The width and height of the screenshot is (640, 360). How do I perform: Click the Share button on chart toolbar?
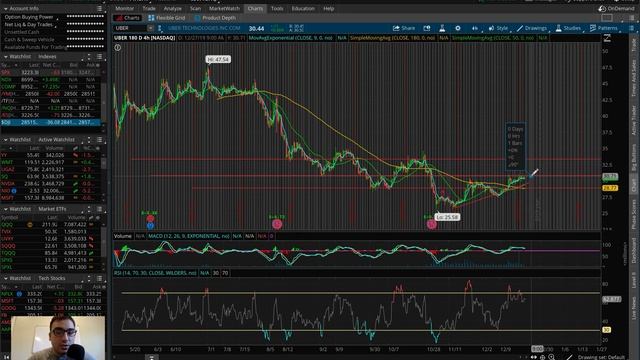tap(404, 28)
